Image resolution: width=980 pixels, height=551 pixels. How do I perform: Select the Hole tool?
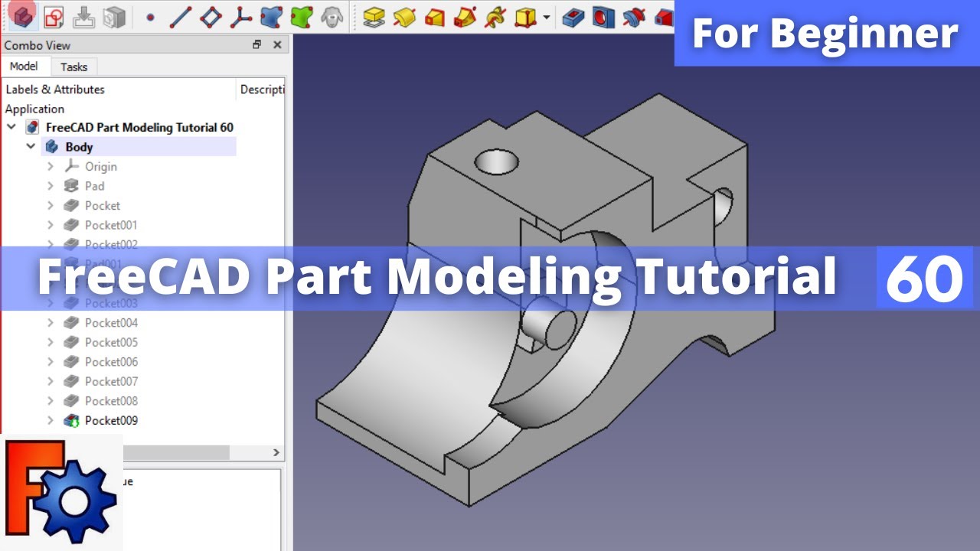[603, 17]
